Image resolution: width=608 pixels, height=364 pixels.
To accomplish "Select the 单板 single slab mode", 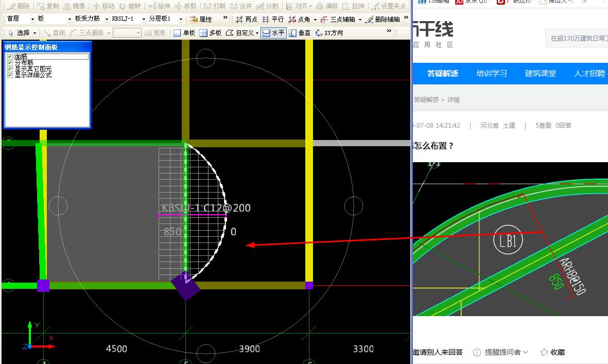I will click(184, 33).
